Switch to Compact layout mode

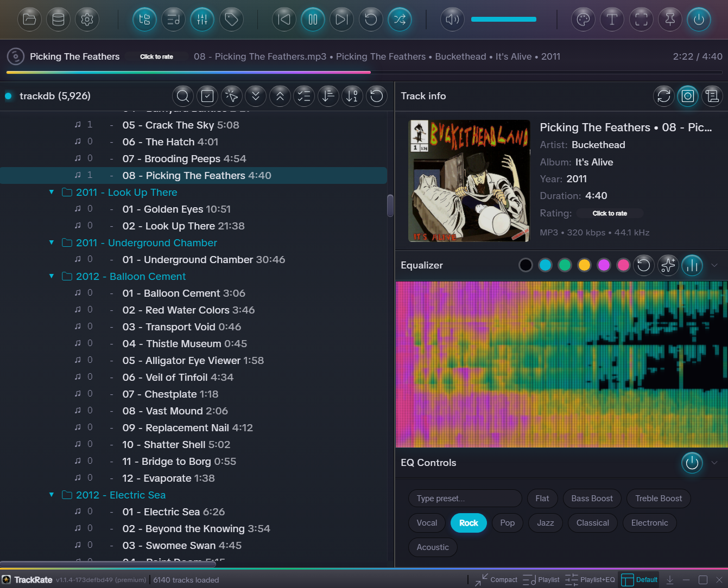click(x=496, y=580)
